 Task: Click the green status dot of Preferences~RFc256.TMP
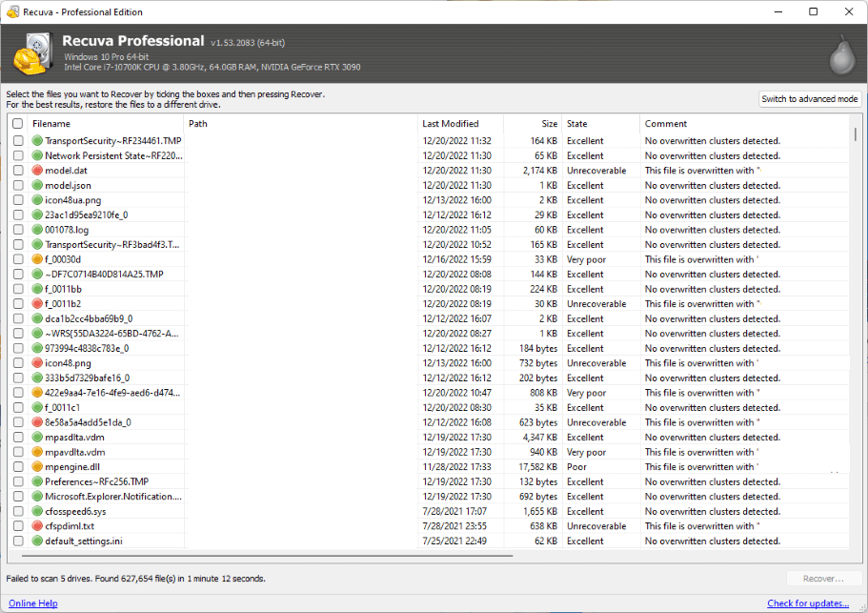(37, 481)
